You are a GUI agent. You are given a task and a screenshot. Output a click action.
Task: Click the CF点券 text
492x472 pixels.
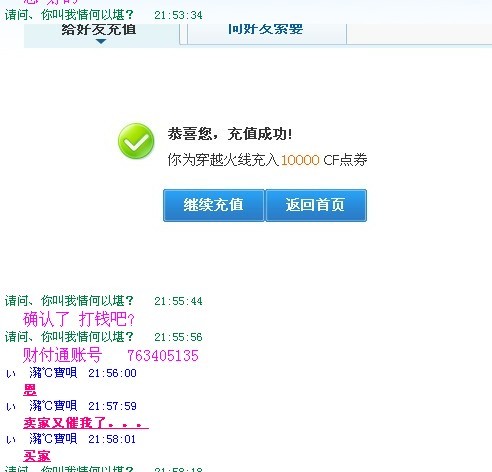(x=345, y=160)
